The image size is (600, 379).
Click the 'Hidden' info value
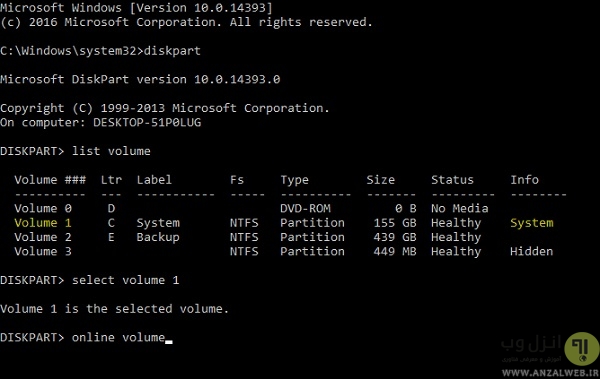point(532,252)
